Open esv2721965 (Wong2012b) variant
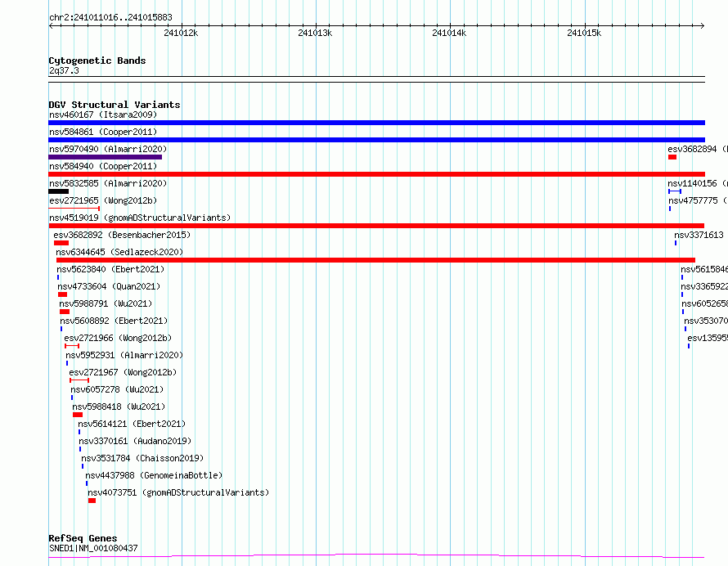728x566 pixels. (x=103, y=200)
